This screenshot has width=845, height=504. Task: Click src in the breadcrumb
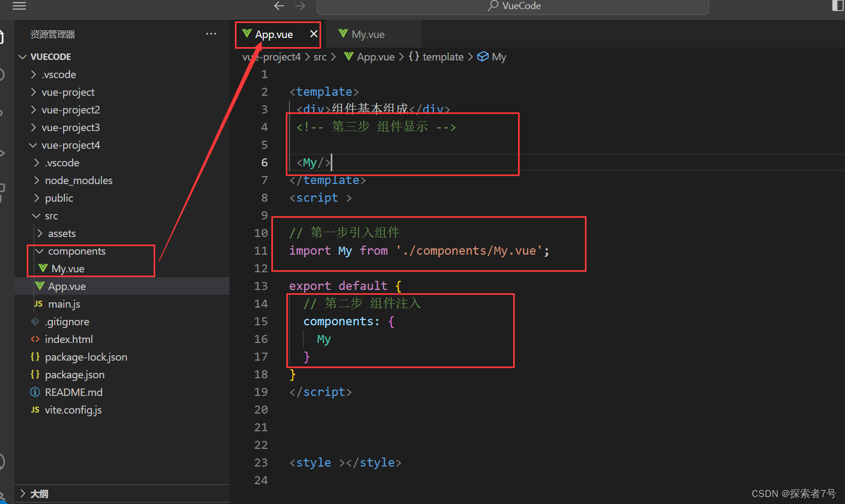[319, 57]
